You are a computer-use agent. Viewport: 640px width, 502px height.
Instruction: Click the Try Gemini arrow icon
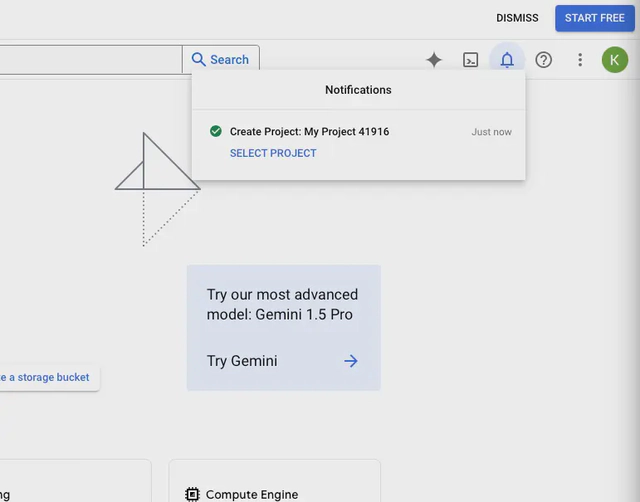(x=351, y=361)
